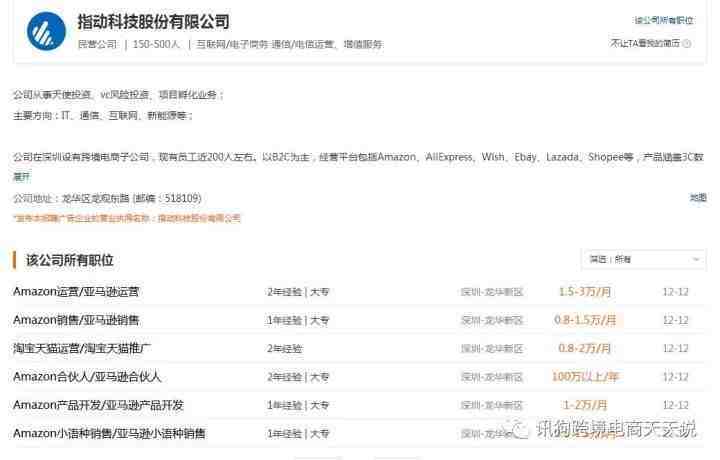Click 深圳-龙华新区 in the Amazon运营 row
Screen dimensions: 720x460
(491, 292)
